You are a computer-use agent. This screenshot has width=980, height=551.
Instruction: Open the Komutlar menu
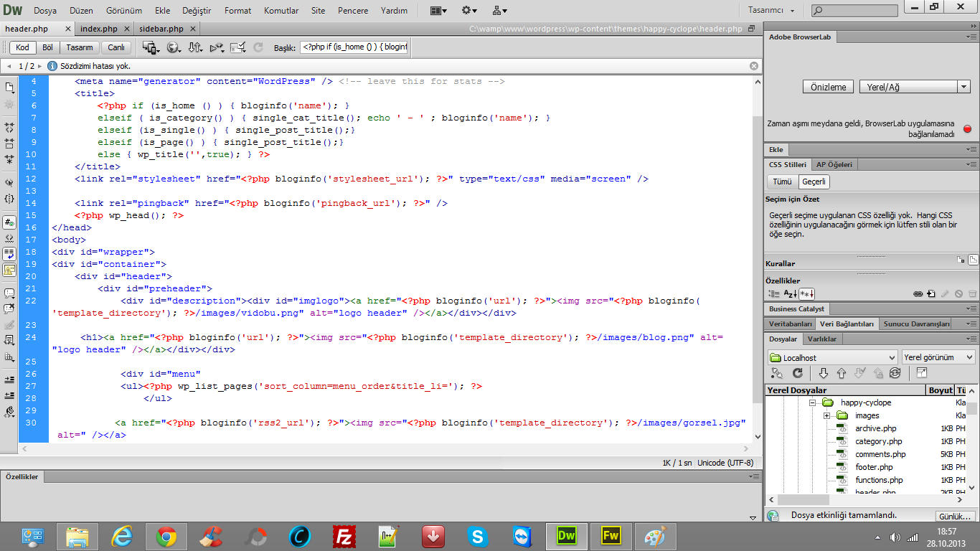click(x=281, y=11)
